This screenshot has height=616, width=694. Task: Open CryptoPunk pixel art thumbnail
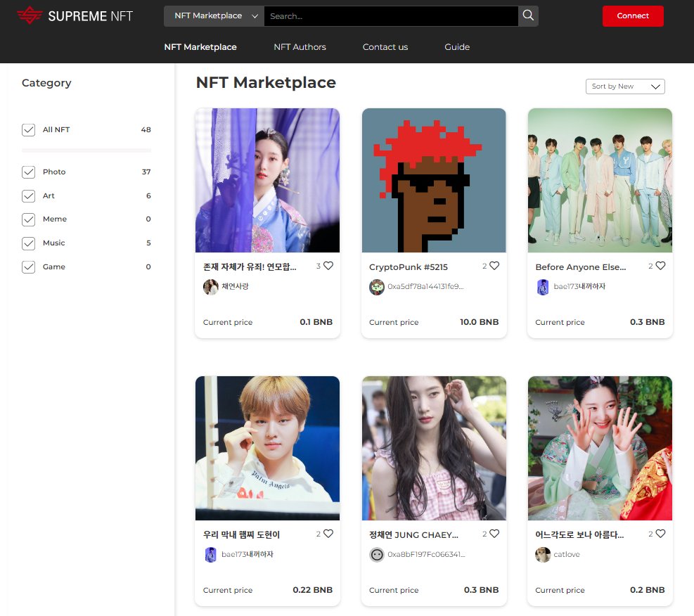coord(434,180)
